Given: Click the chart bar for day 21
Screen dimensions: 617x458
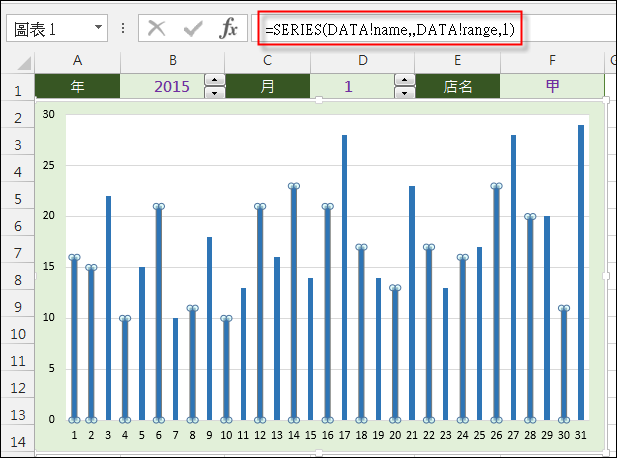Looking at the screenshot, I should point(412,303).
